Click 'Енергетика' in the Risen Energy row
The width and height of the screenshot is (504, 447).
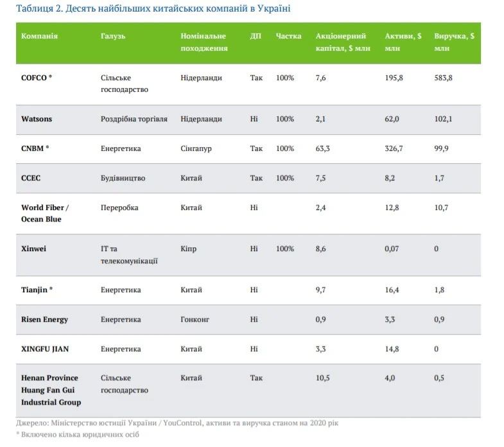click(x=121, y=320)
